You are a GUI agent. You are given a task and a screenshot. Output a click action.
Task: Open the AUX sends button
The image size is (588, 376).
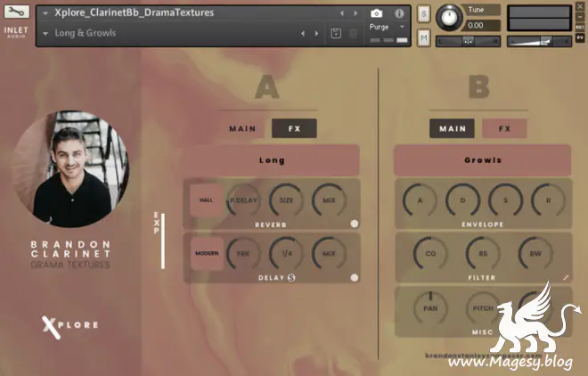pyautogui.click(x=580, y=28)
